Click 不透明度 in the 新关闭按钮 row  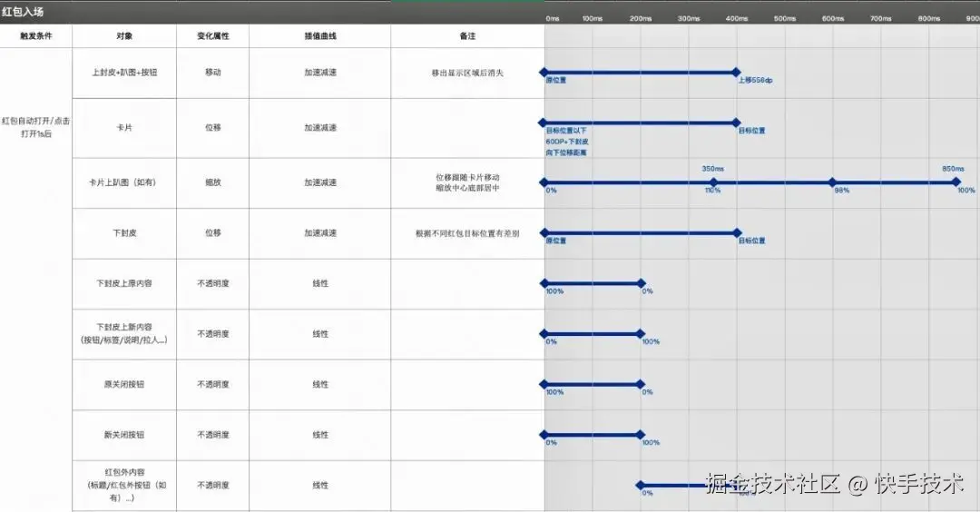pyautogui.click(x=213, y=435)
